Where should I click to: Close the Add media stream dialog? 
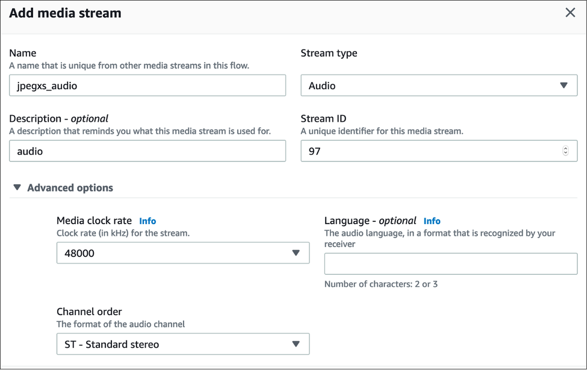point(570,13)
